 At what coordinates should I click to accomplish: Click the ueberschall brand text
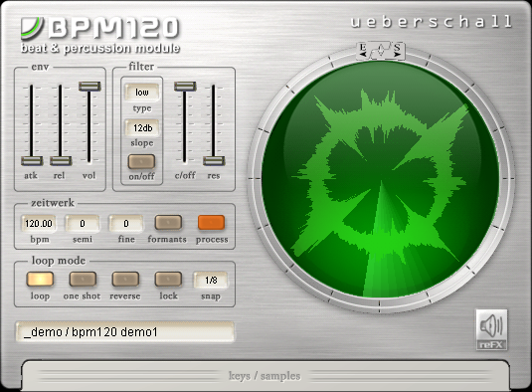click(432, 21)
